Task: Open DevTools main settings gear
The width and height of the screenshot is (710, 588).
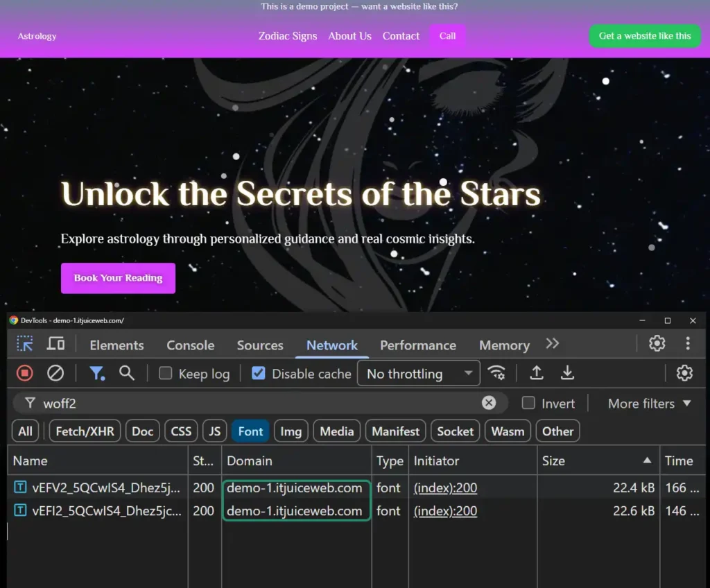Action: pos(657,344)
